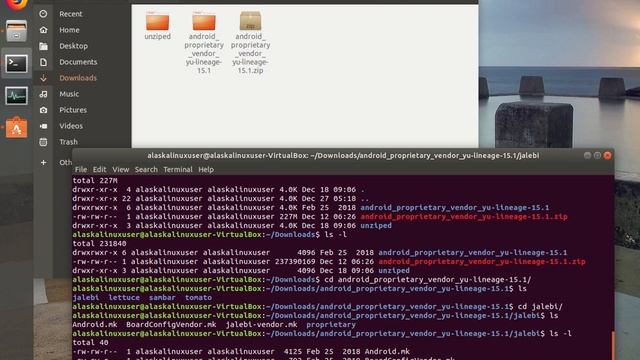Click the Desktop folder icon in sidebar
The image size is (640, 360).
[x=43, y=46]
